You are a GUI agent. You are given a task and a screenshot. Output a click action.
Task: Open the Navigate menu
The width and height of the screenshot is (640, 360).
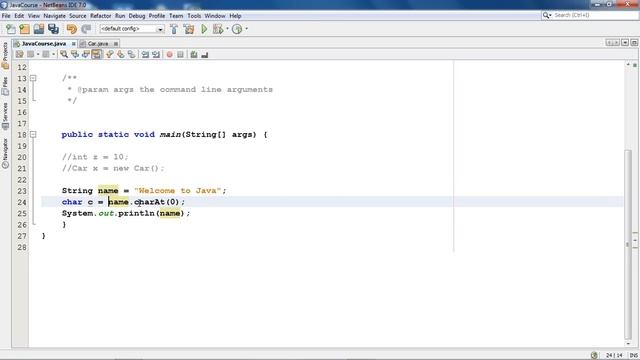pos(54,16)
